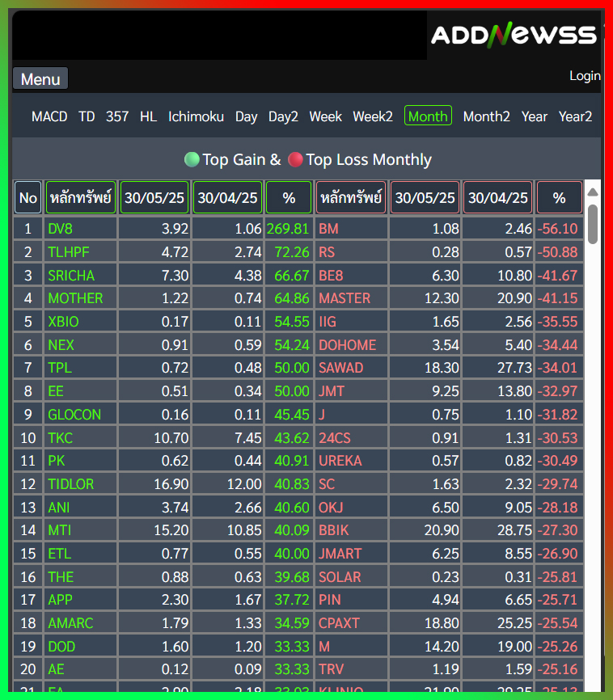Select stock MOTHER
Image resolution: width=613 pixels, height=700 pixels.
coord(75,297)
